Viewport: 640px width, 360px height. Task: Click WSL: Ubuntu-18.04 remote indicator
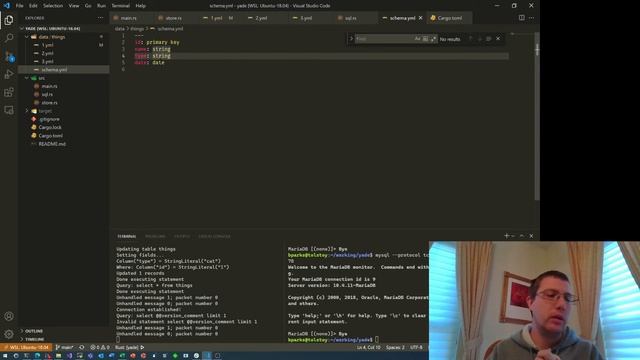(x=27, y=347)
